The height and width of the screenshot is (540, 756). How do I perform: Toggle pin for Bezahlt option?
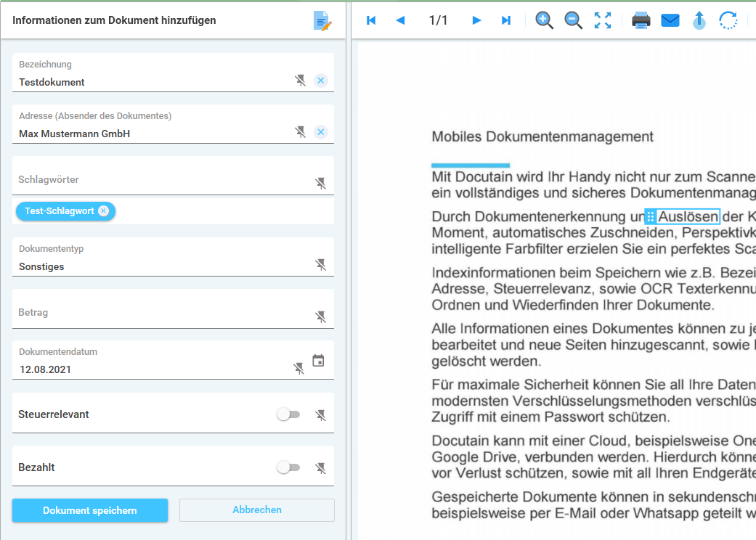(x=320, y=467)
